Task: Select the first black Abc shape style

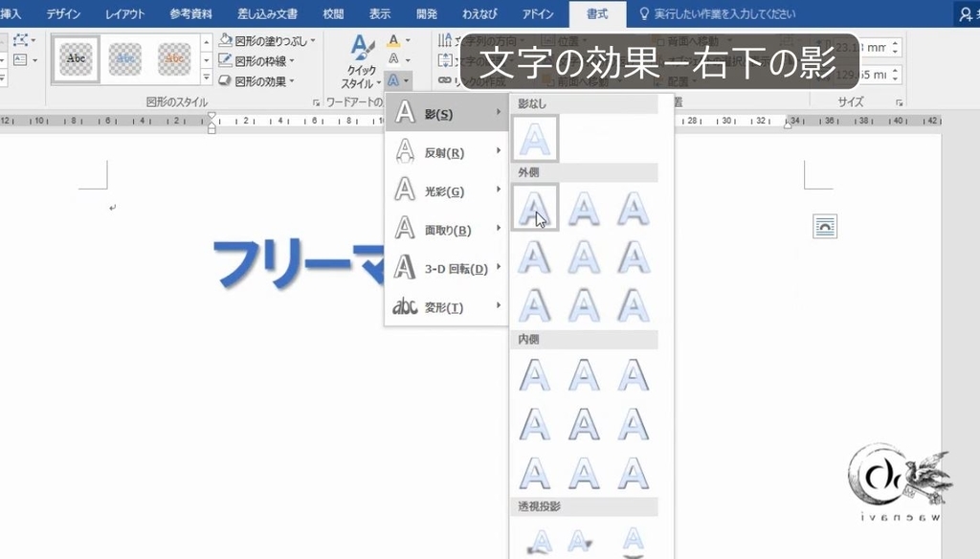Action: pyautogui.click(x=77, y=58)
